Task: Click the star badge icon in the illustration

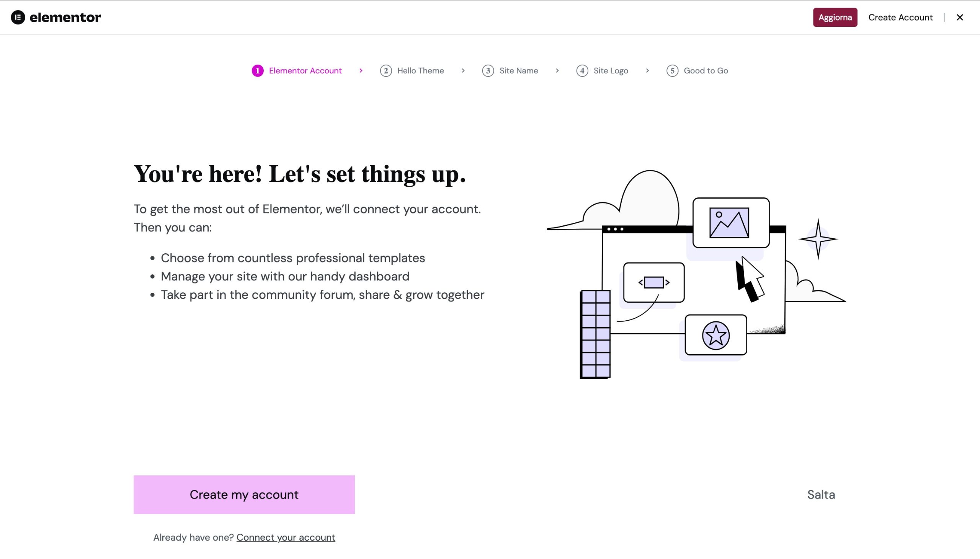Action: pos(715,336)
